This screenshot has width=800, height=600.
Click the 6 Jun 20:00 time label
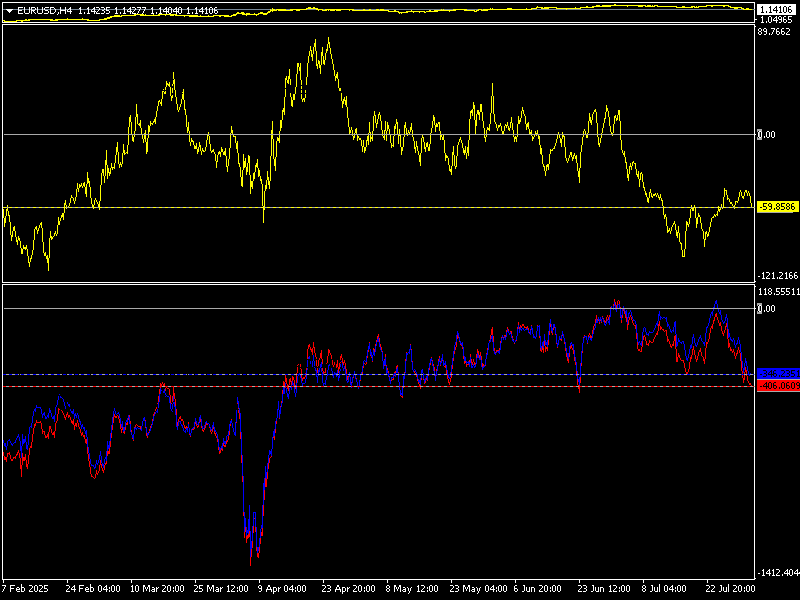[x=539, y=589]
